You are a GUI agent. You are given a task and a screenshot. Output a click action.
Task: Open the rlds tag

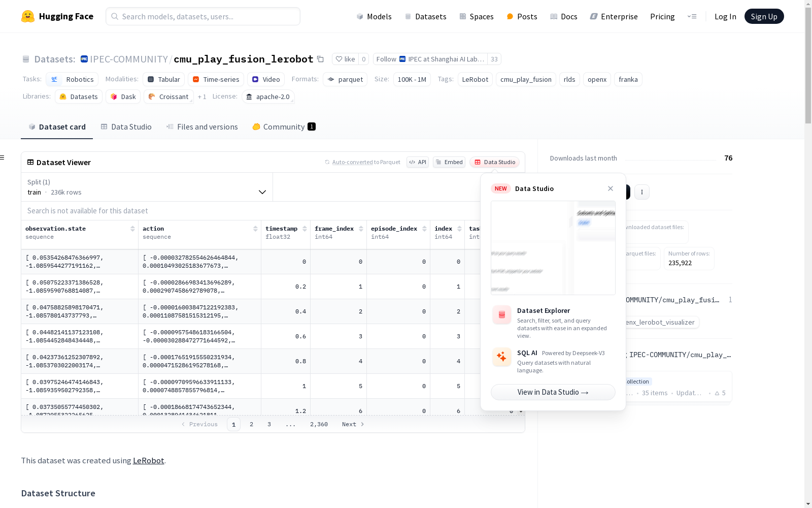click(x=569, y=79)
